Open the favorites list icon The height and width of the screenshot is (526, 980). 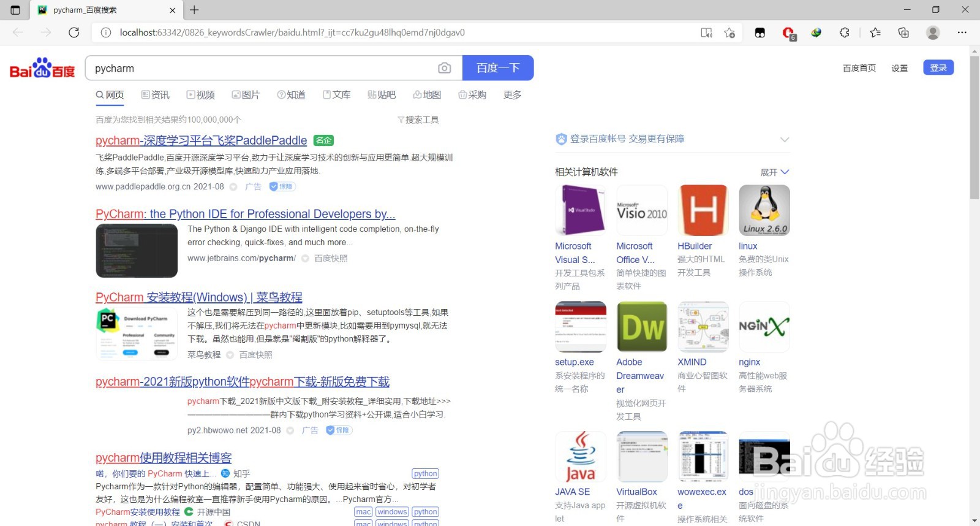(x=875, y=32)
